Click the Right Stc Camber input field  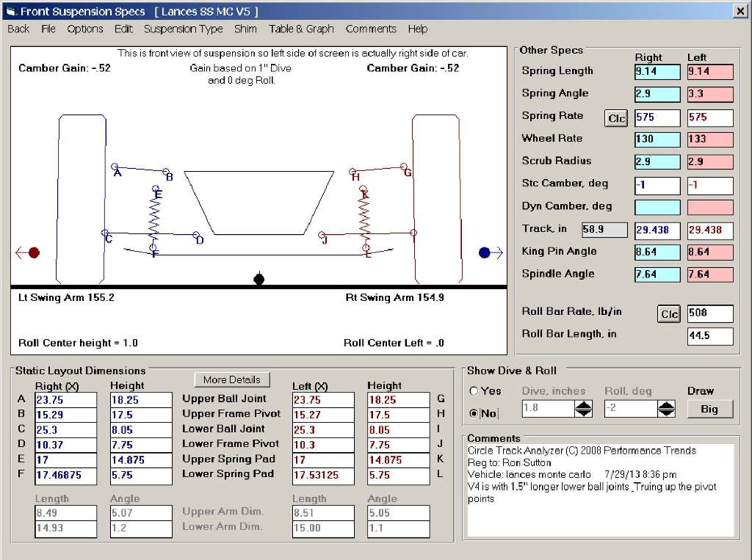pos(657,185)
